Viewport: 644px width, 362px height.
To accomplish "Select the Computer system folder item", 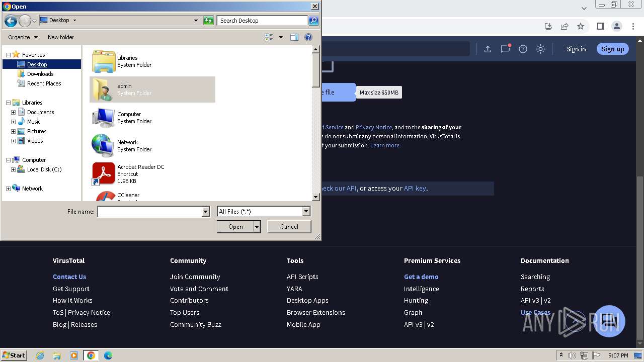I will pyautogui.click(x=152, y=118).
